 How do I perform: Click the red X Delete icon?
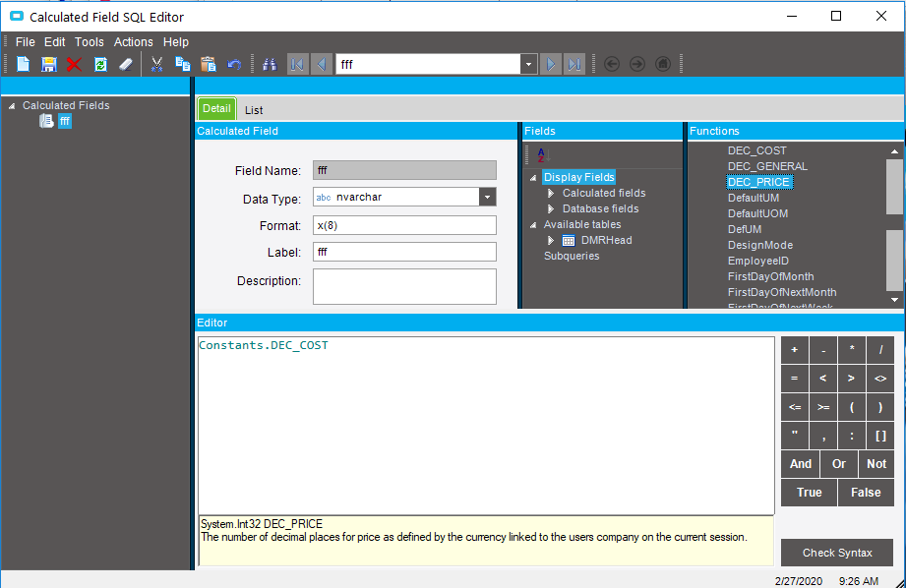click(x=74, y=64)
